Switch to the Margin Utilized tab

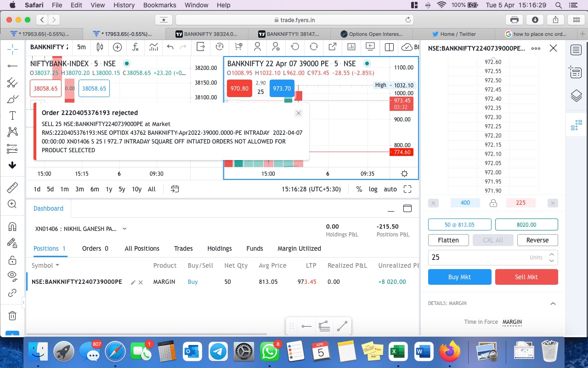[300, 248]
